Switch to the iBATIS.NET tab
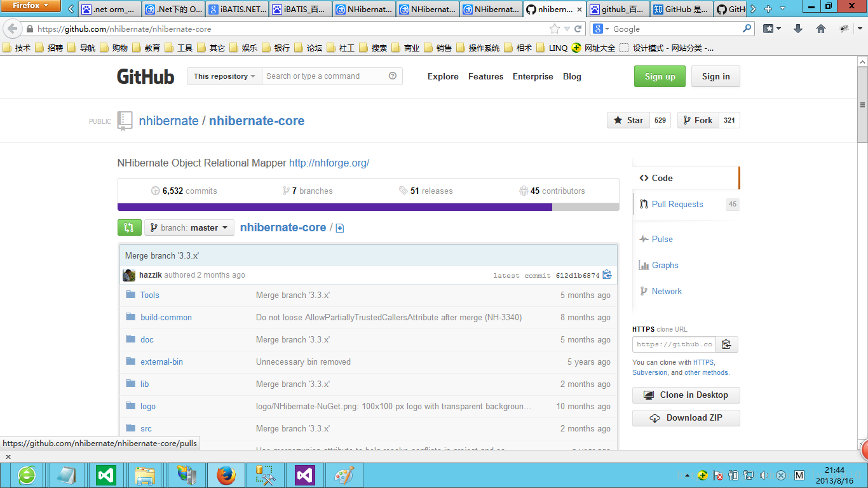868x488 pixels. pyautogui.click(x=237, y=10)
